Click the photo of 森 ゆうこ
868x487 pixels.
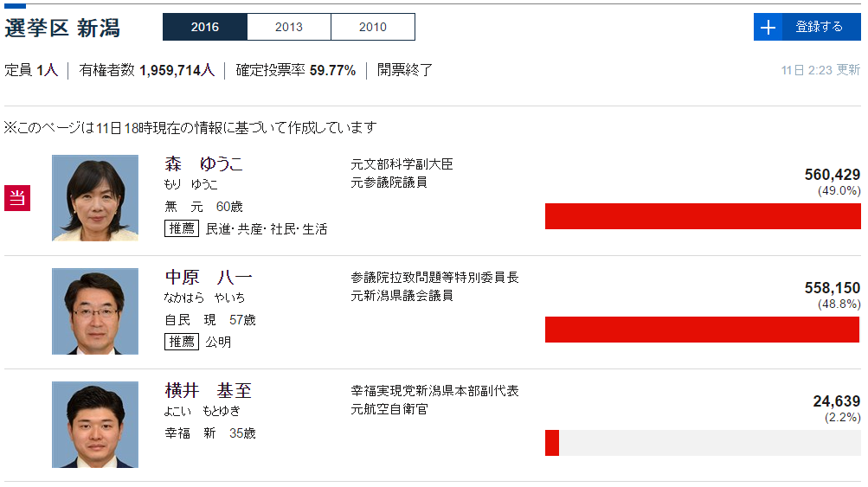95,198
